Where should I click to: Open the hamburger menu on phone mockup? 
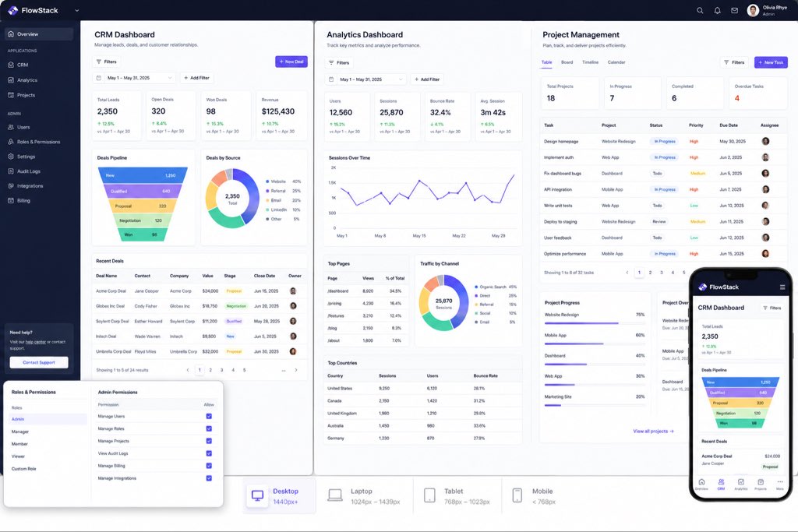coord(782,287)
